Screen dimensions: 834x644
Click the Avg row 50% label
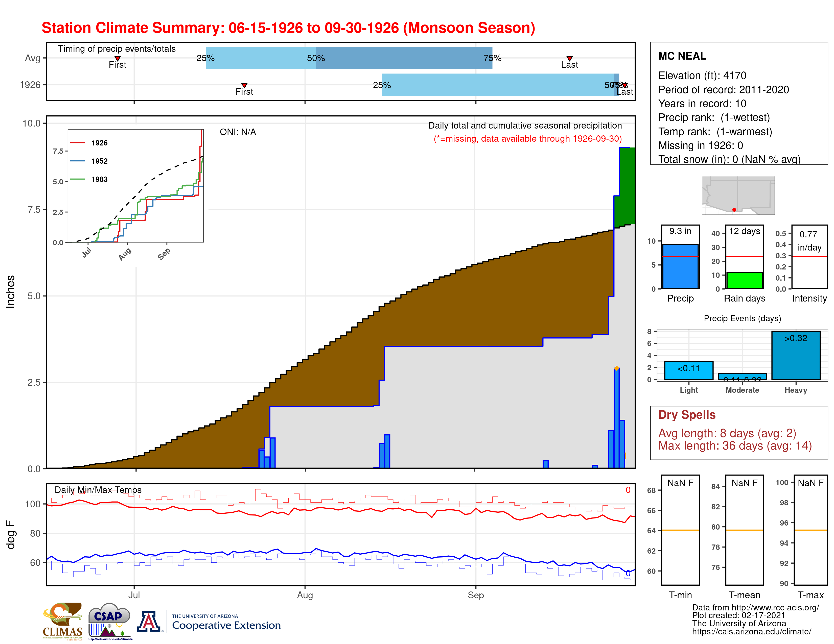click(316, 58)
